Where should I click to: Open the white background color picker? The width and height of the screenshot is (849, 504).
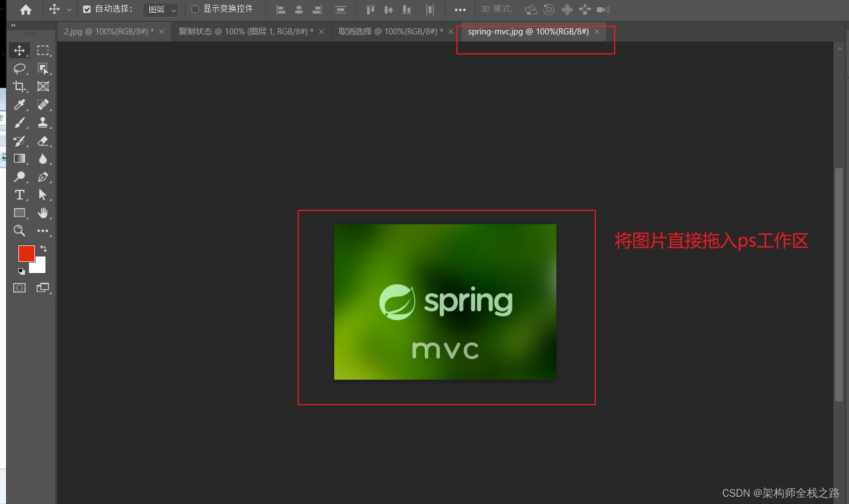[x=40, y=267]
